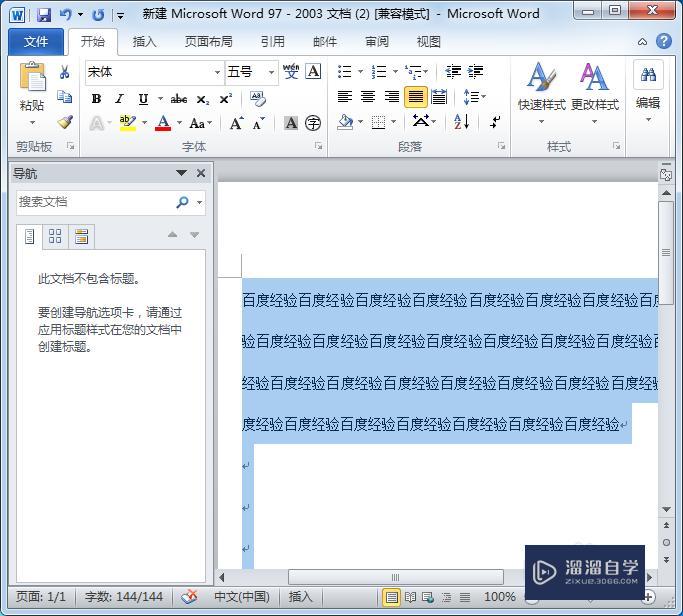683x616 pixels.
Task: Align text right
Action: pos(392,96)
